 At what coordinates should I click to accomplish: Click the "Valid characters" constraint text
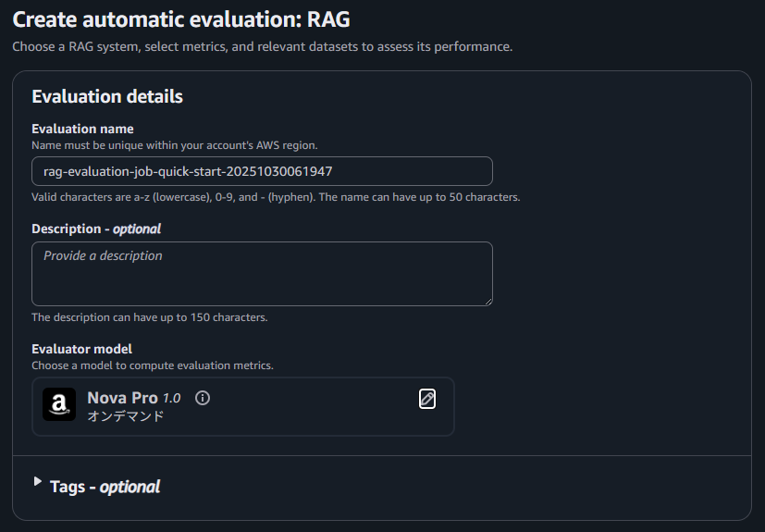point(276,197)
